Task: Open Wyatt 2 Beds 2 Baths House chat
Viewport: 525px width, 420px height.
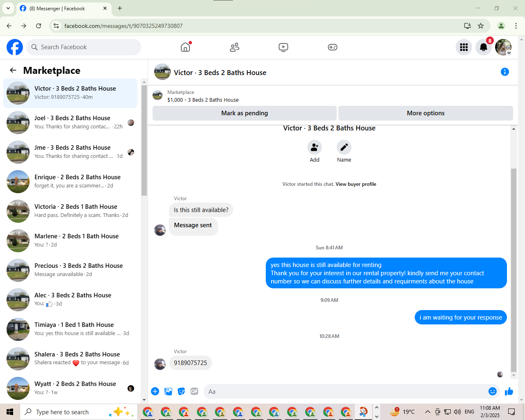Action: [71, 388]
